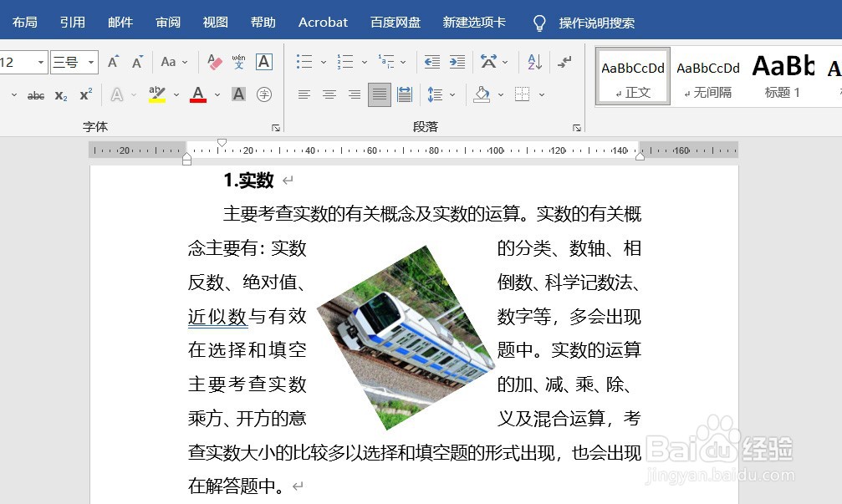
Task: Show paragraph marks with the formatting icon
Action: (x=564, y=62)
